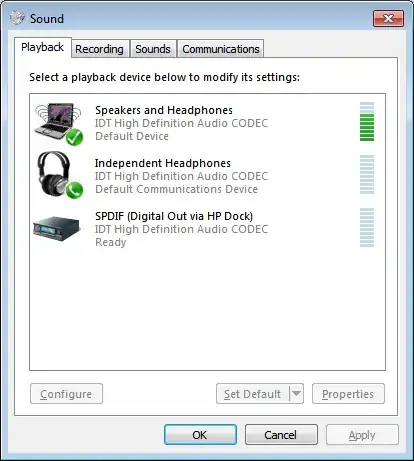Click the 'Default Device' status text
This screenshot has height=461, width=414.
(132, 136)
